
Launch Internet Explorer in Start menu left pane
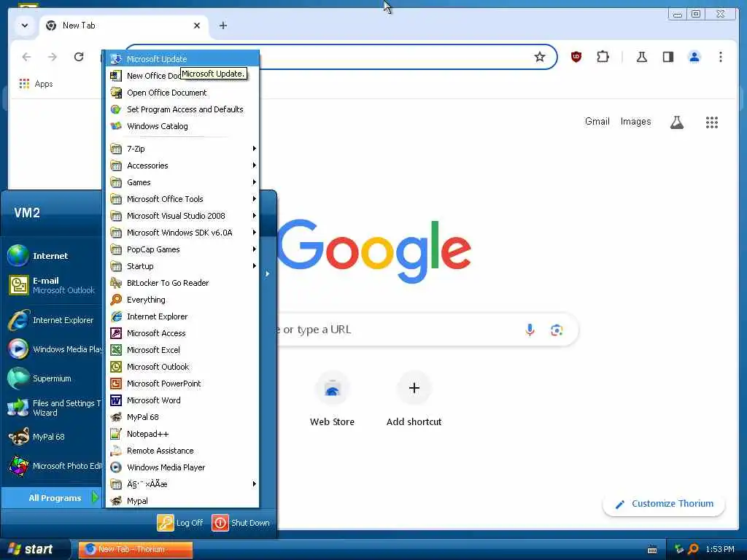53,320
